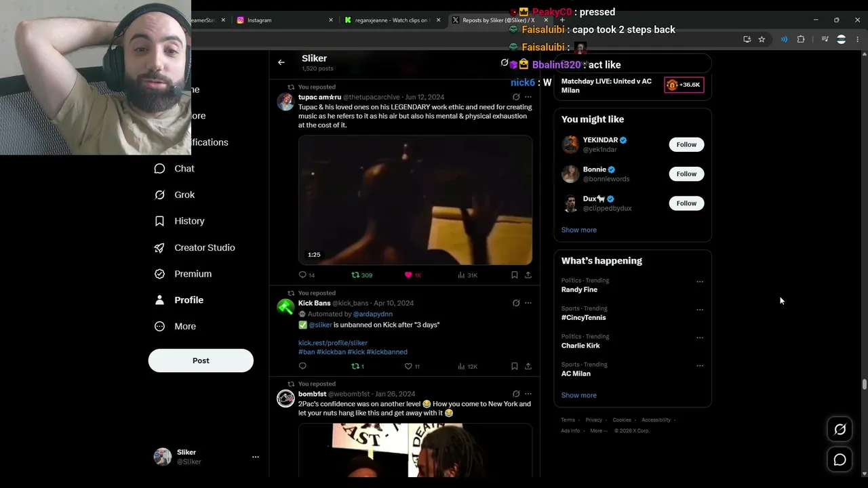Open the bomb1st post image
The width and height of the screenshot is (868, 488).
coord(415,450)
